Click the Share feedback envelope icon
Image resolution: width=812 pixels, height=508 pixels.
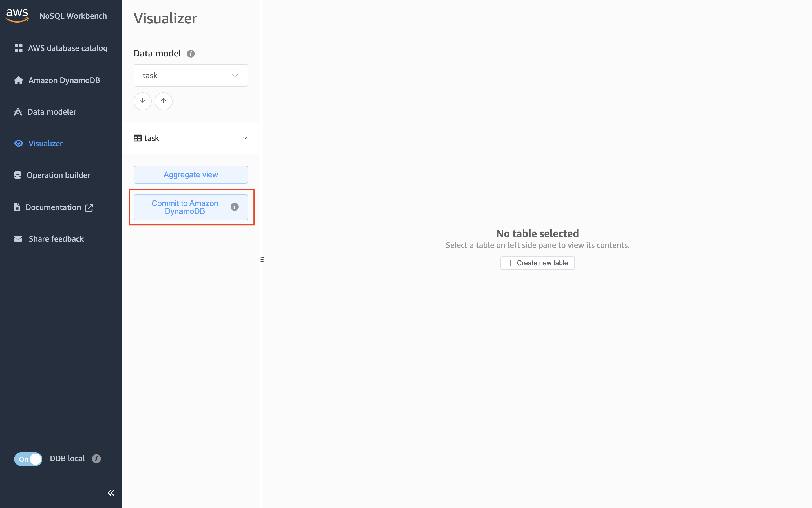point(18,239)
